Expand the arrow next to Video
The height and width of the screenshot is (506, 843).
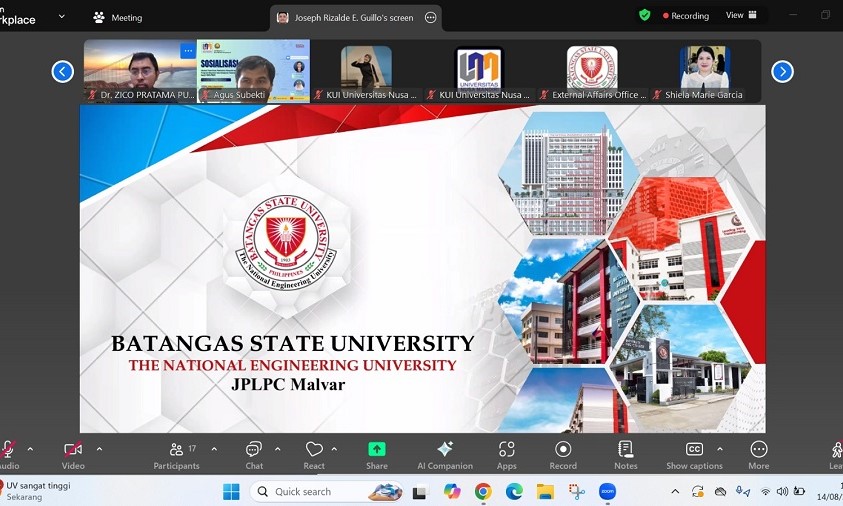tap(99, 449)
